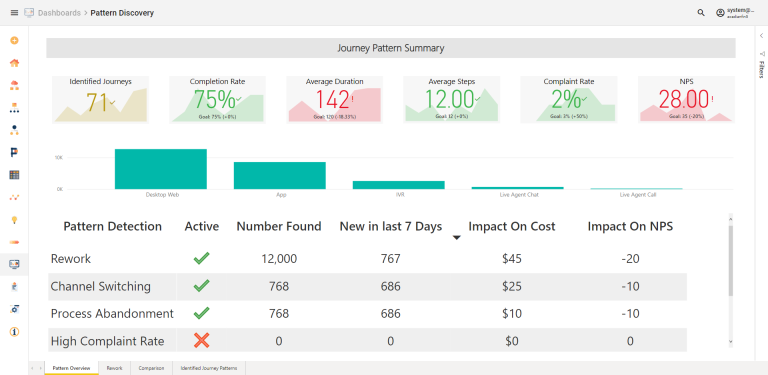Click the table scrollbar down arrow

[731, 342]
